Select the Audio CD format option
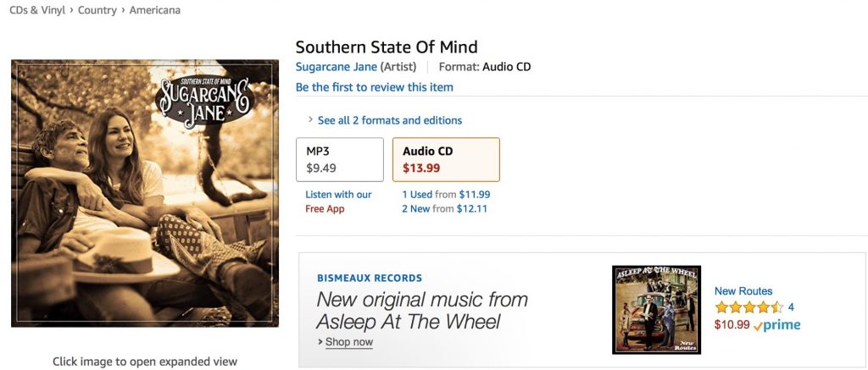This screenshot has width=868, height=370. [446, 159]
